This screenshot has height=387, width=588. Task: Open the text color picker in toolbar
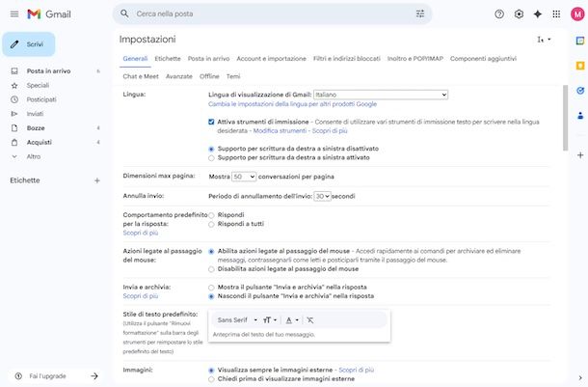(x=291, y=319)
